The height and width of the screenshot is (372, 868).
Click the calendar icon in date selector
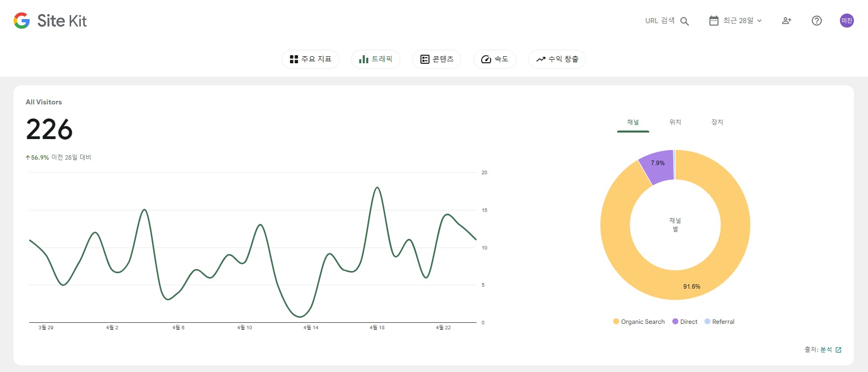click(x=713, y=21)
